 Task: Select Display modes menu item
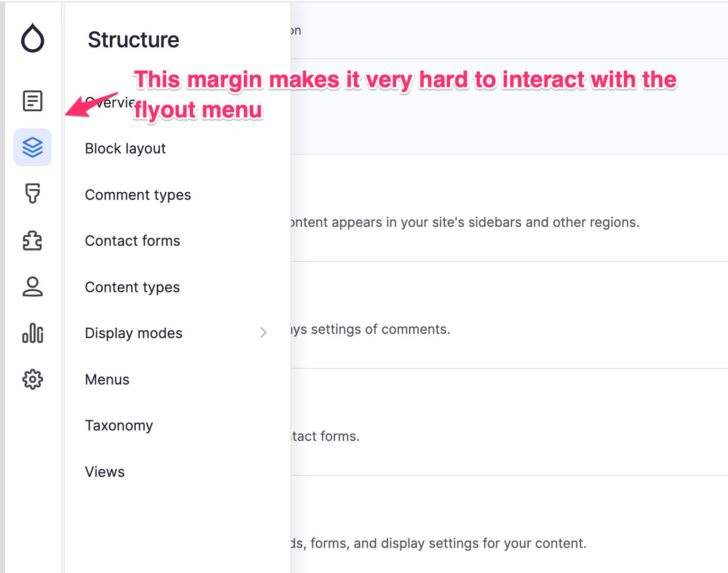point(133,333)
